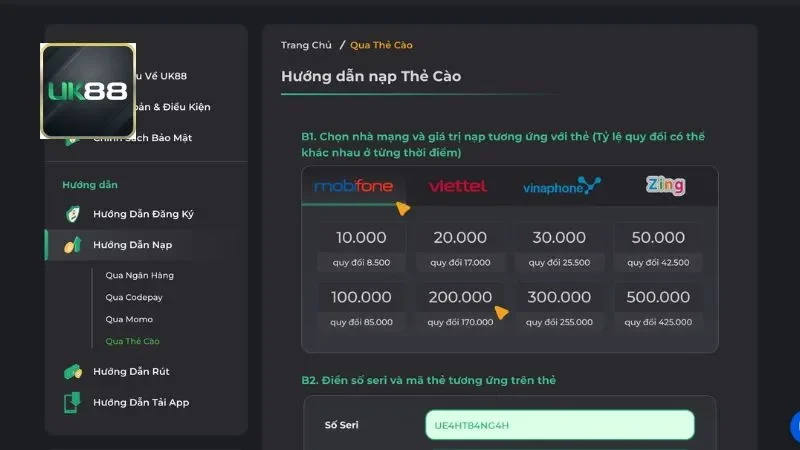The image size is (800, 450).
Task: Select the Mobifone carrier logo
Action: coord(354,186)
